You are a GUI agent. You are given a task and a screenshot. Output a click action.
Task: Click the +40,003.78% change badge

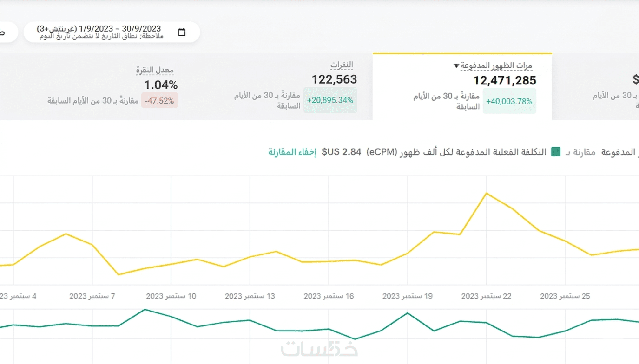[509, 102]
